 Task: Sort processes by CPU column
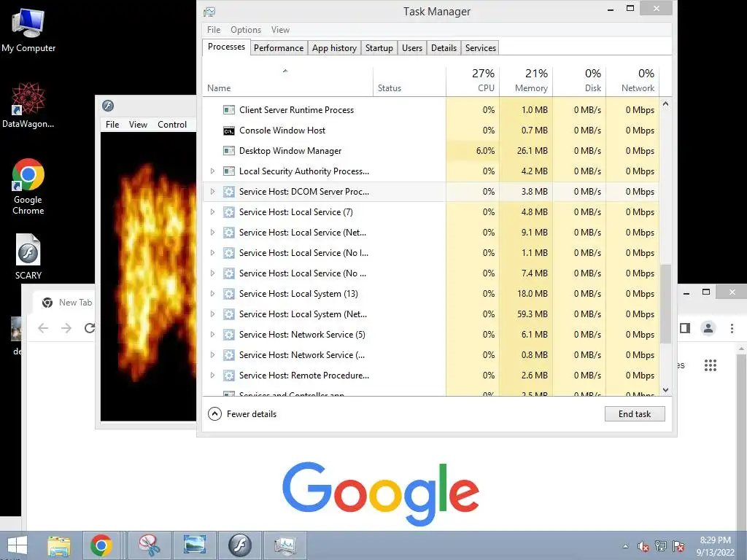[473, 81]
